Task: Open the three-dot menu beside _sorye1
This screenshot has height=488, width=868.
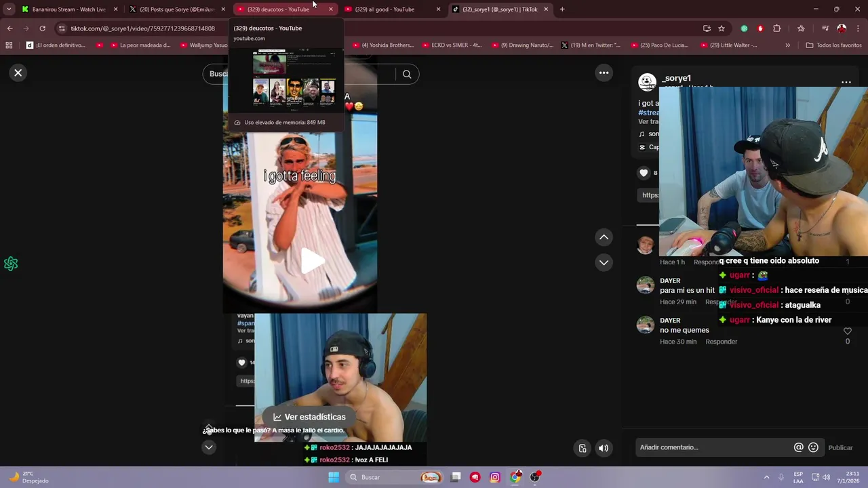Action: [x=846, y=82]
